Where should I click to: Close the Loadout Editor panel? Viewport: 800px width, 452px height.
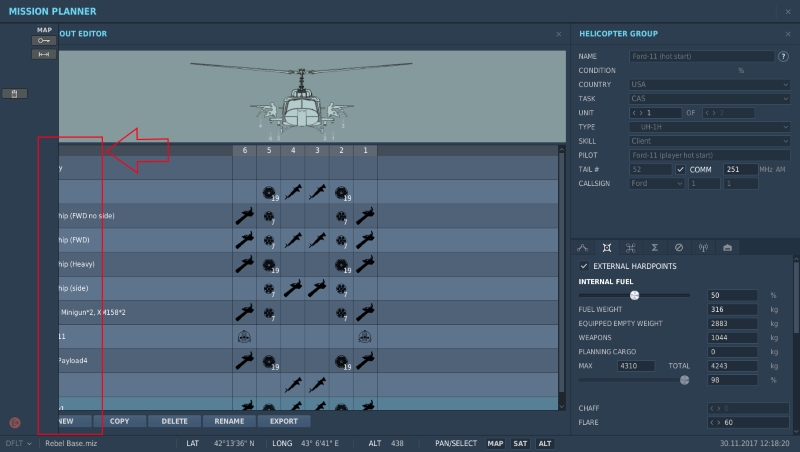point(559,34)
